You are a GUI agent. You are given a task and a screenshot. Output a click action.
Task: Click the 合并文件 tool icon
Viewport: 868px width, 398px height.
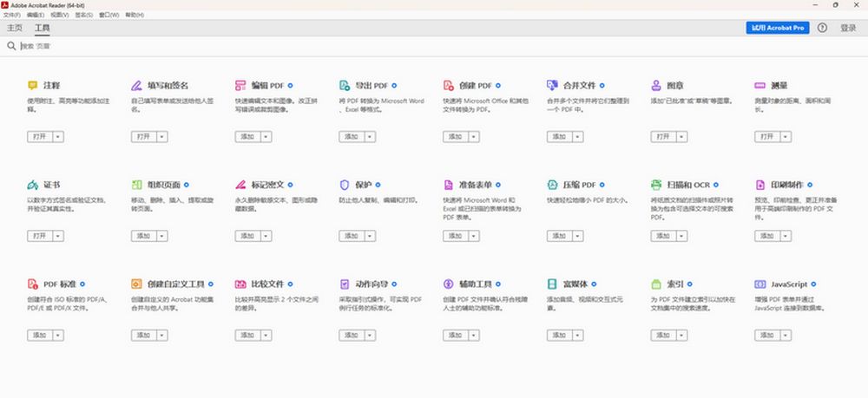tap(552, 86)
